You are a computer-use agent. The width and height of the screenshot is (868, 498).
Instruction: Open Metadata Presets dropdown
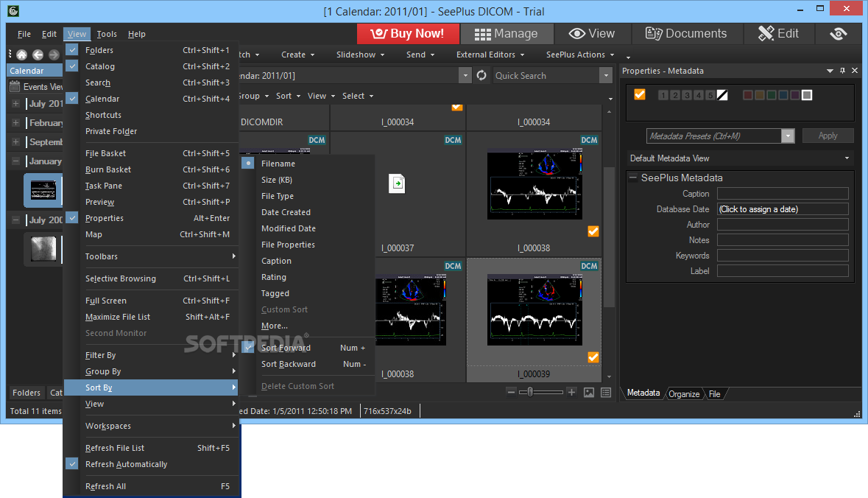(x=788, y=136)
